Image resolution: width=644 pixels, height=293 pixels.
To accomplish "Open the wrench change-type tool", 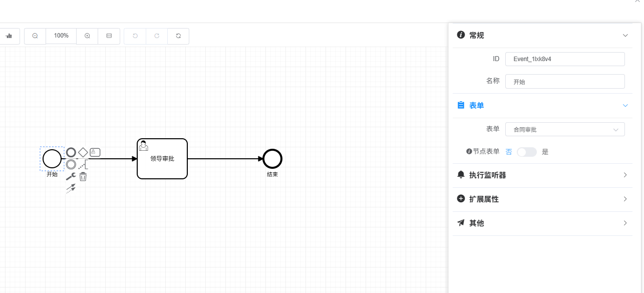I will click(x=71, y=176).
